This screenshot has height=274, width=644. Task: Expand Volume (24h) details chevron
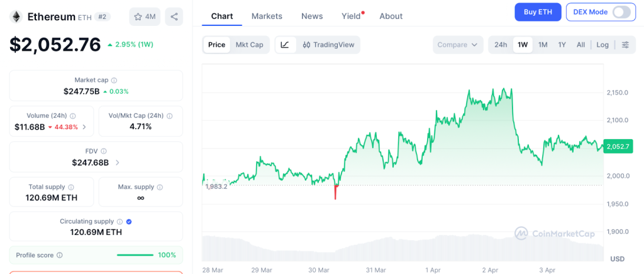(x=84, y=127)
